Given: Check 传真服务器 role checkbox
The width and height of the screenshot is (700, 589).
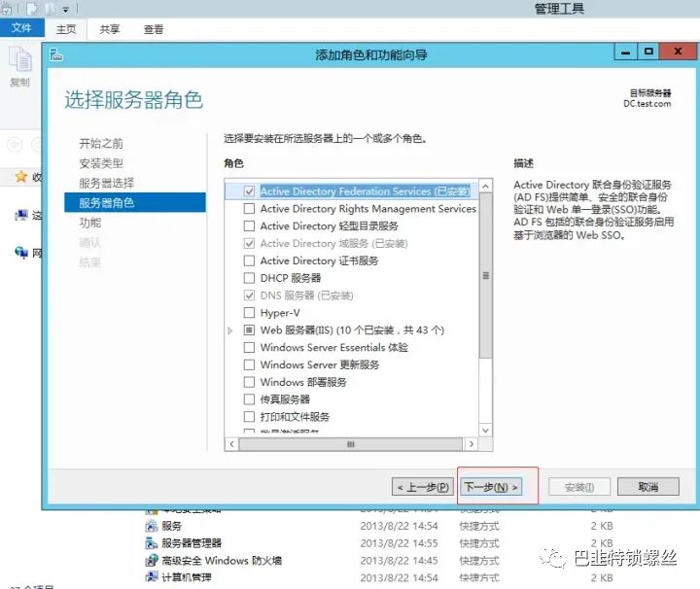Looking at the screenshot, I should point(249,398).
